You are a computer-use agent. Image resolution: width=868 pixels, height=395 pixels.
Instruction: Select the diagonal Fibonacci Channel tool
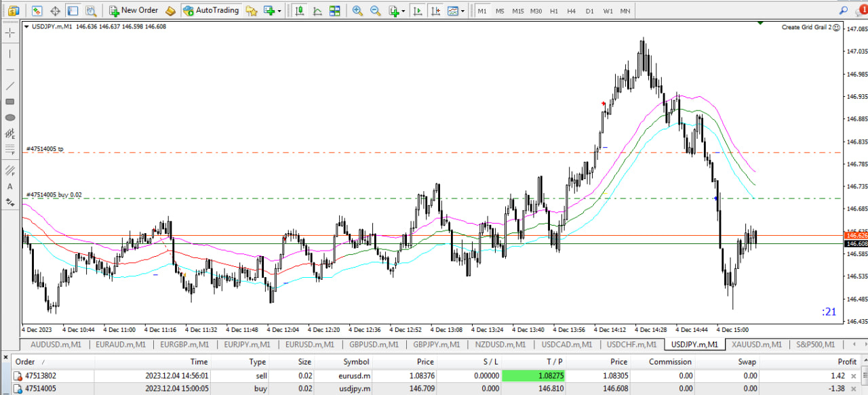10,170
